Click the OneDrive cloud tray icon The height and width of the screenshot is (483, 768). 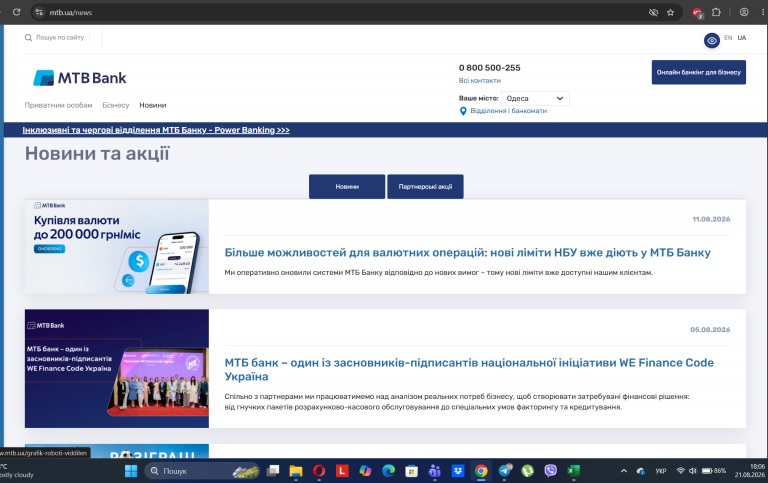(641, 471)
